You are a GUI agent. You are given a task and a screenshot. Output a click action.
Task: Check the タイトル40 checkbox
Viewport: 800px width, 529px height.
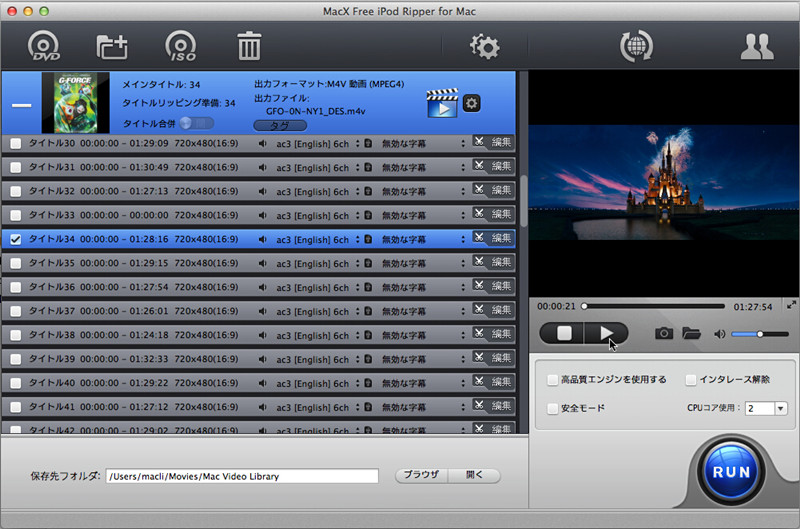16,383
